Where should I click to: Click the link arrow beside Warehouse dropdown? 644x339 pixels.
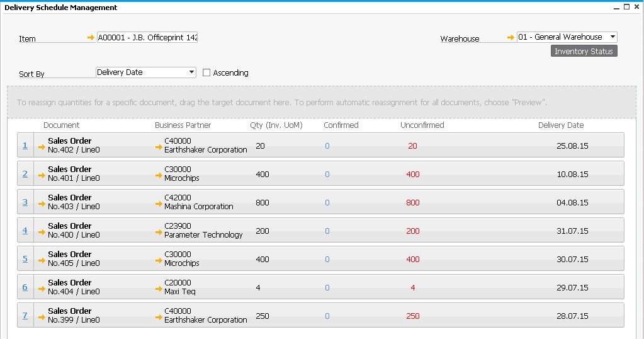(x=511, y=38)
